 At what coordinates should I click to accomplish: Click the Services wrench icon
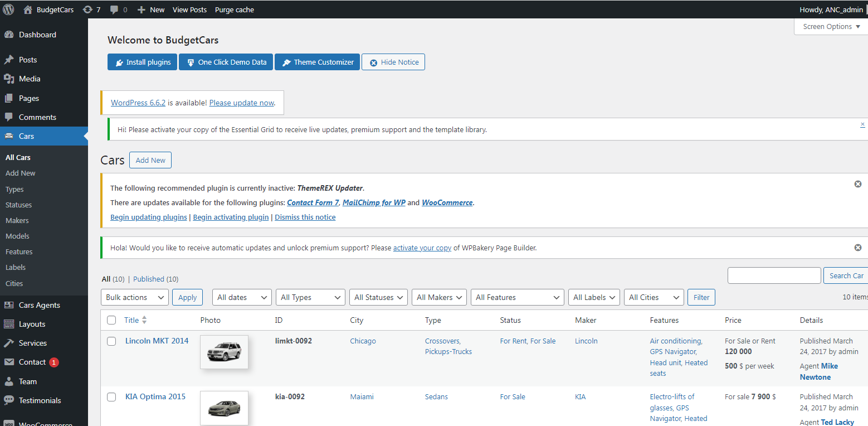point(9,343)
